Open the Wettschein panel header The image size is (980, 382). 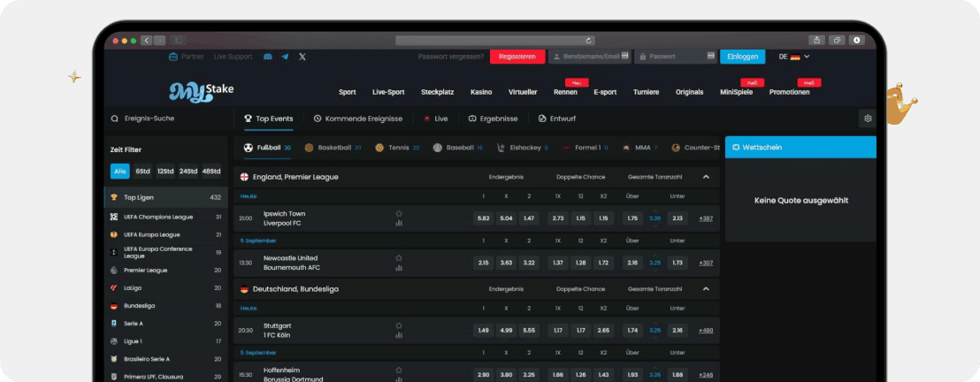click(800, 148)
